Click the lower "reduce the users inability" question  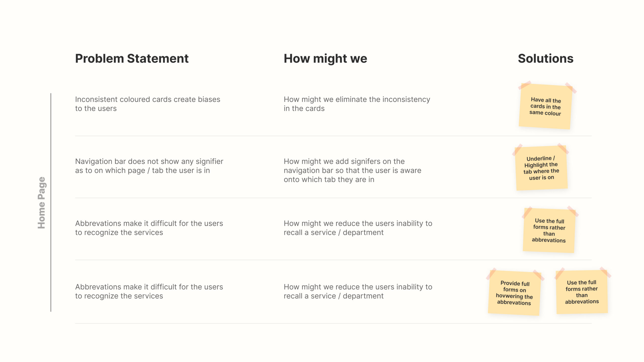(x=358, y=291)
